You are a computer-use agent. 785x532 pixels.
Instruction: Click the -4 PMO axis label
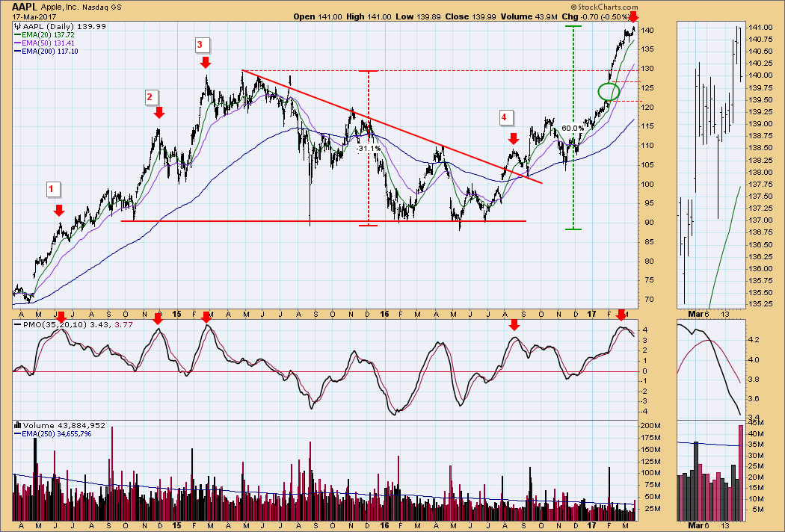click(644, 412)
